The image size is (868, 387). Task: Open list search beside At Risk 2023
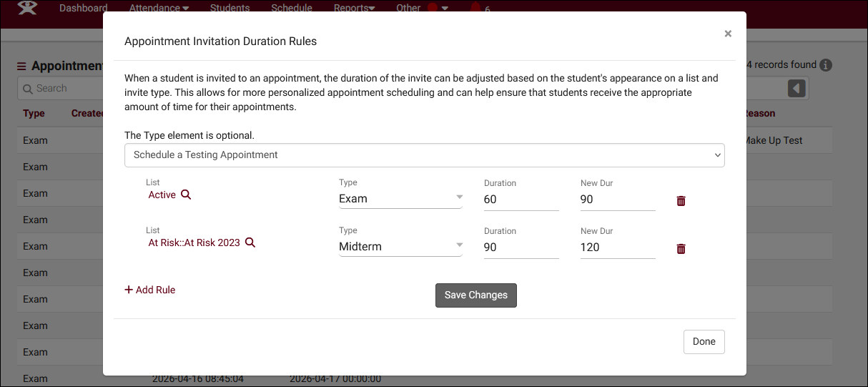pos(250,243)
